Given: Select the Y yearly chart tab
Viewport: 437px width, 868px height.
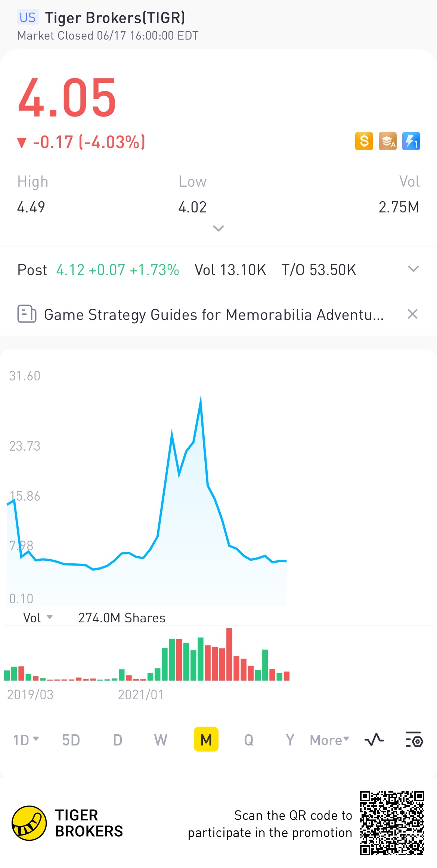Looking at the screenshot, I should pos(290,740).
